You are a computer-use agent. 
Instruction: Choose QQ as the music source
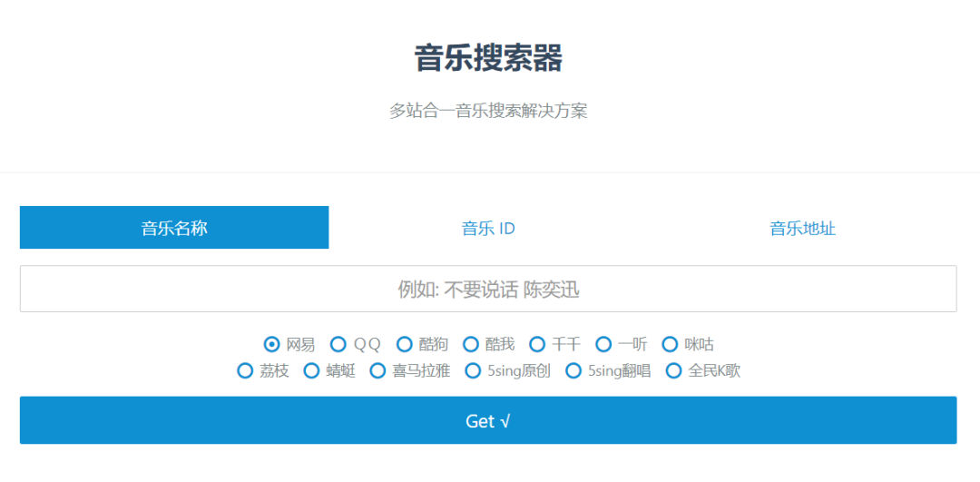tap(338, 344)
